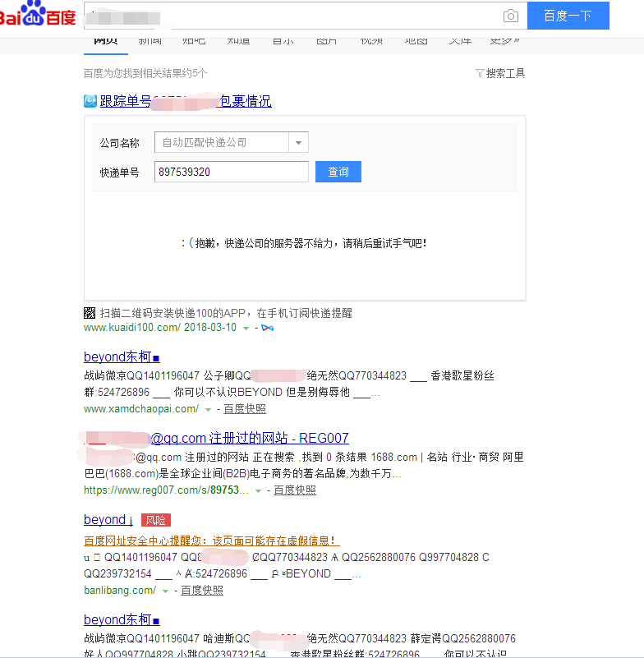The width and height of the screenshot is (644, 658).
Task: Open 百度快照 for banlibang.com result
Action: [202, 591]
